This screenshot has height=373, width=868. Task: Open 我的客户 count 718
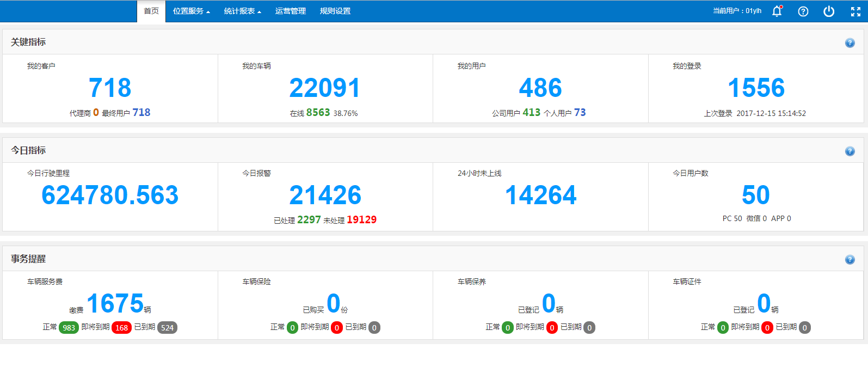(x=110, y=88)
